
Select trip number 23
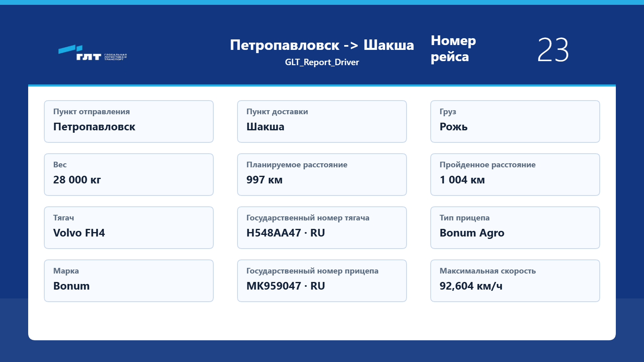click(553, 50)
